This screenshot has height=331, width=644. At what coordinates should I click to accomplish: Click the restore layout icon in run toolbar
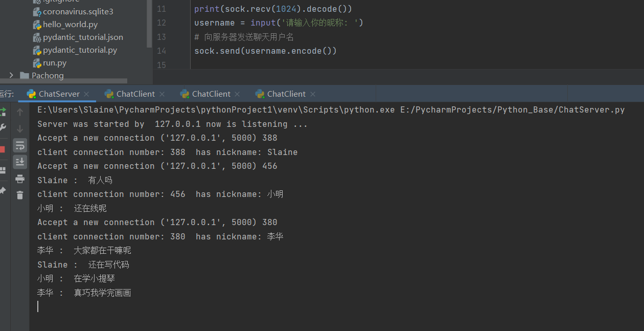[x=3, y=170]
